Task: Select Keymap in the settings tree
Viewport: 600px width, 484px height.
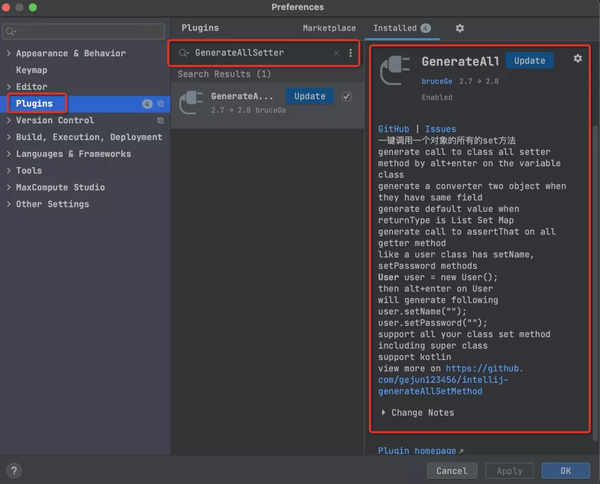Action: pos(31,71)
